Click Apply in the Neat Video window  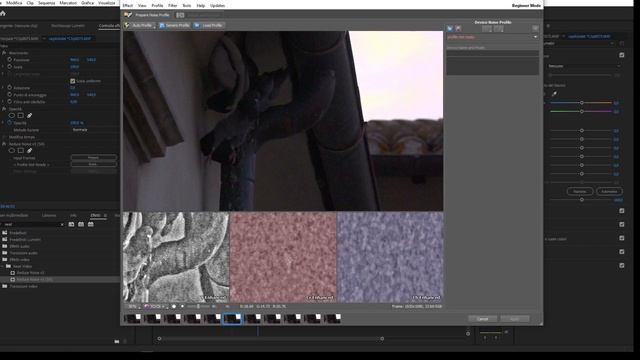[x=515, y=319]
